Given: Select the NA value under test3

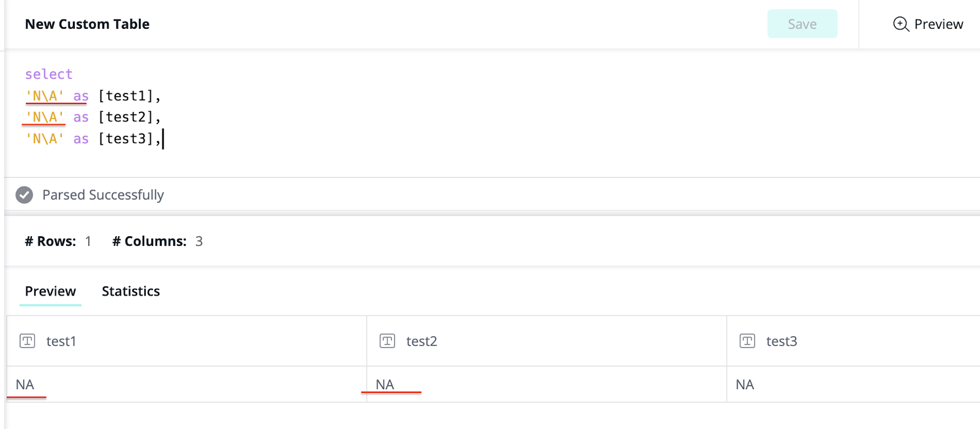Looking at the screenshot, I should 745,384.
